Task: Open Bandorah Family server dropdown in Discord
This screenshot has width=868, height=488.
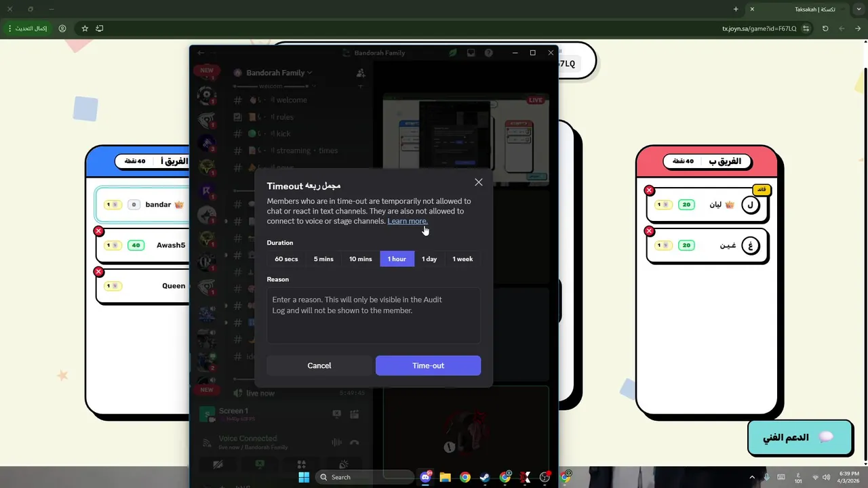Action: (x=278, y=73)
